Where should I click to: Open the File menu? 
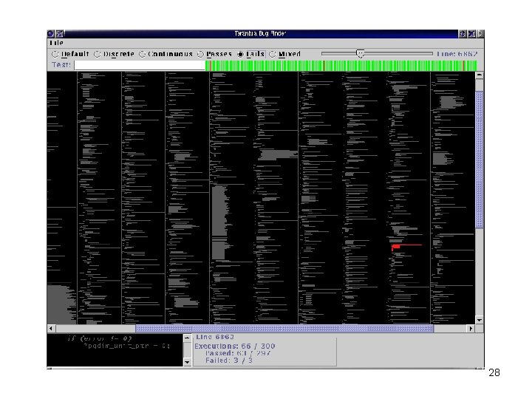tap(56, 43)
